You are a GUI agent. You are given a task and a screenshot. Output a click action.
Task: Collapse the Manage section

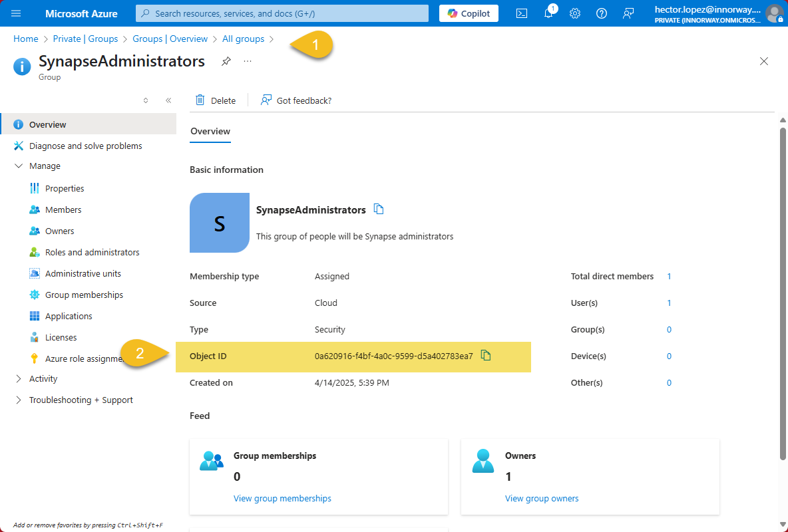coord(19,166)
